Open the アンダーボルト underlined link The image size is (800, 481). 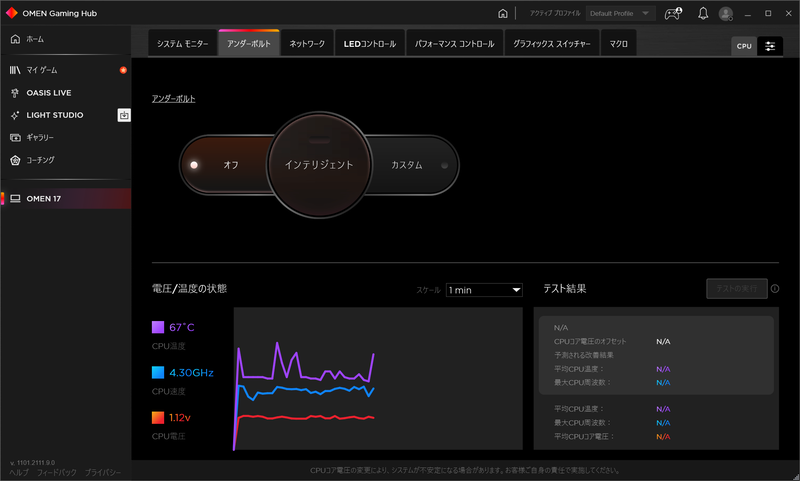[x=173, y=98]
